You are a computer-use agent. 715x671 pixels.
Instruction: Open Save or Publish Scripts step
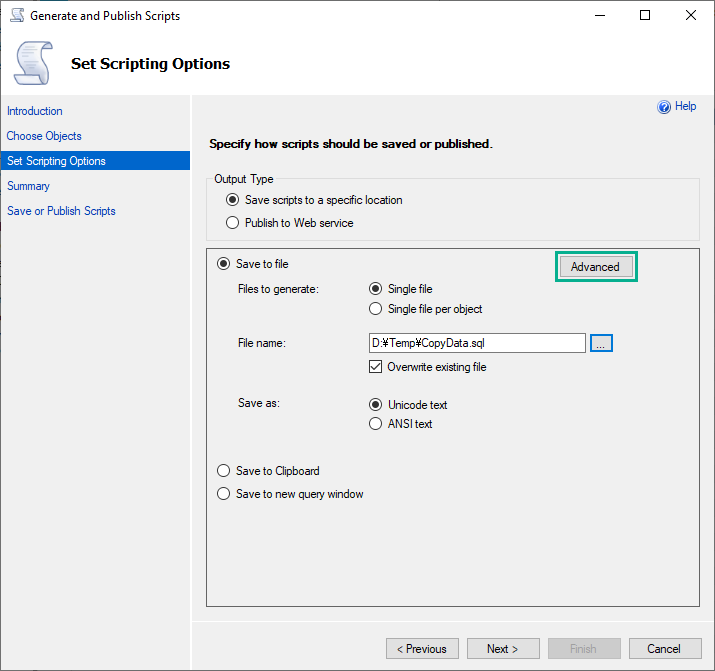(61, 211)
